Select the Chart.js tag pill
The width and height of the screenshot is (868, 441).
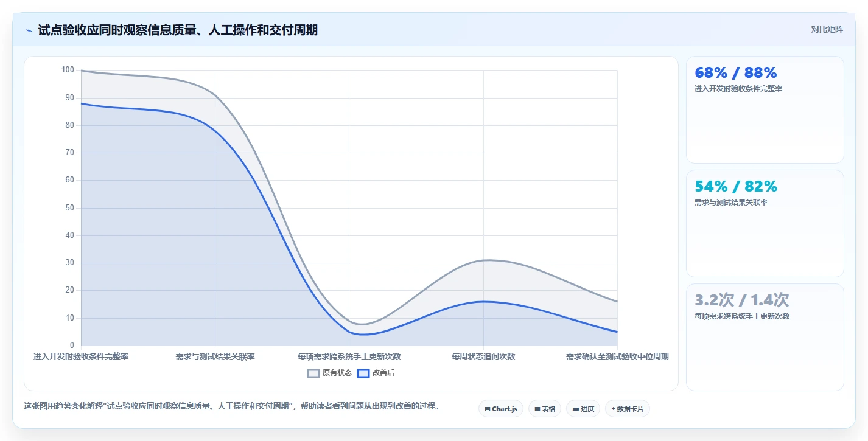click(x=501, y=409)
